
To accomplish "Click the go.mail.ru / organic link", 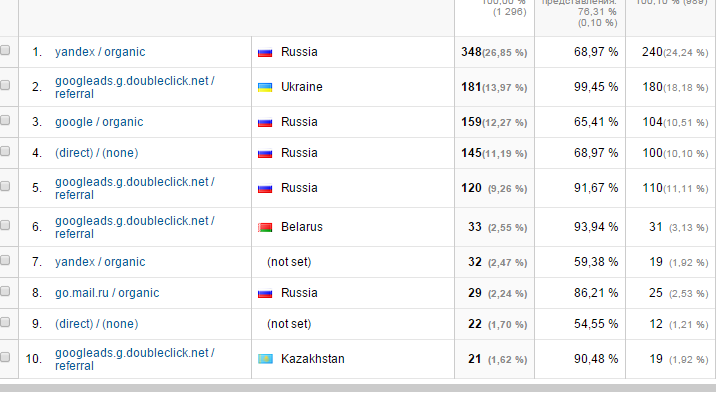I will click(107, 293).
